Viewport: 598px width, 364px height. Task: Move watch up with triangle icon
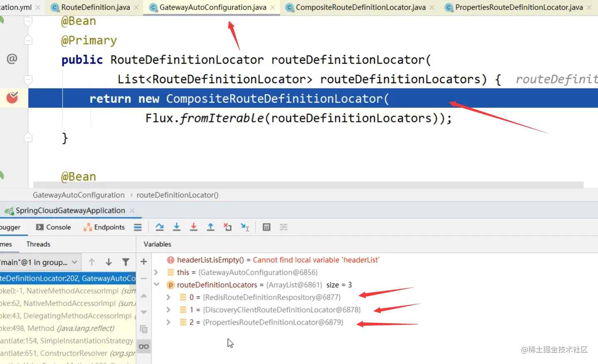coord(144,295)
